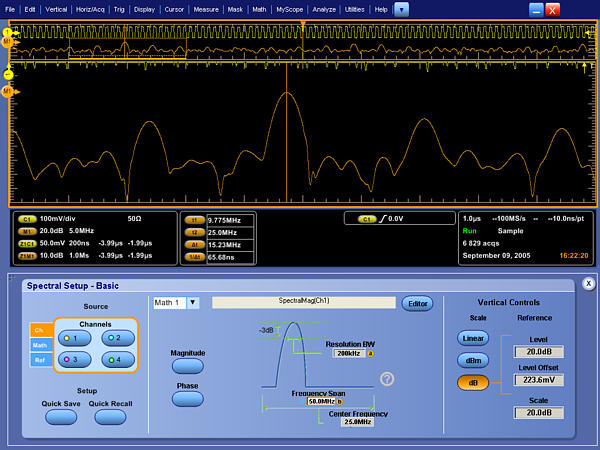Click the Quick Save setup button

point(60,417)
